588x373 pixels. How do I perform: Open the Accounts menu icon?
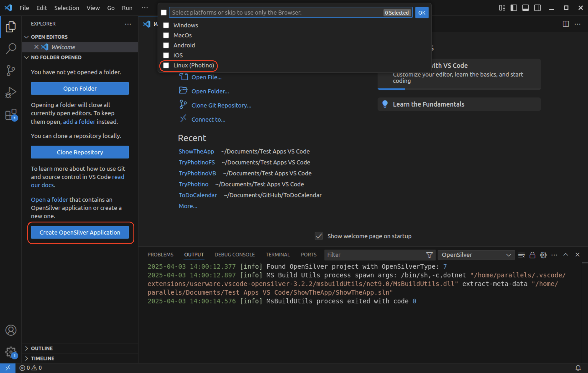click(x=11, y=330)
